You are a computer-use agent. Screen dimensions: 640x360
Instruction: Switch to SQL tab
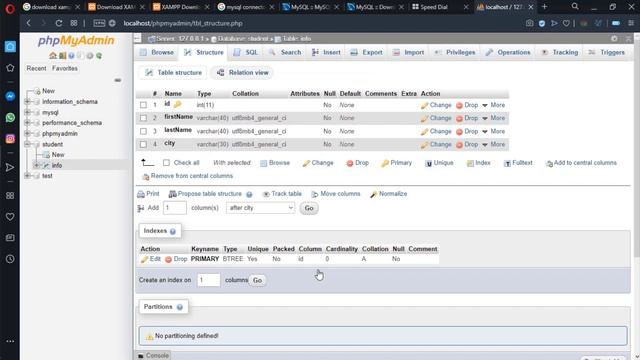(x=246, y=52)
